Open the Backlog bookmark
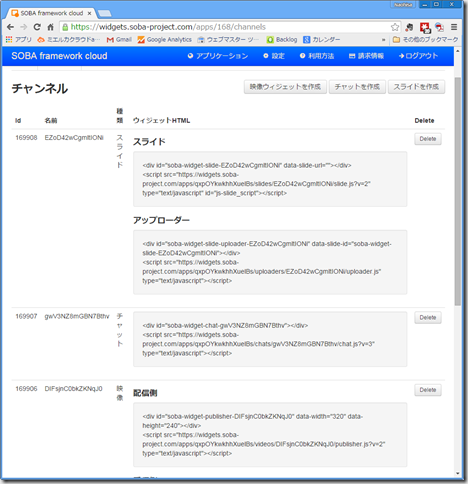This screenshot has height=484, width=468. [282, 40]
